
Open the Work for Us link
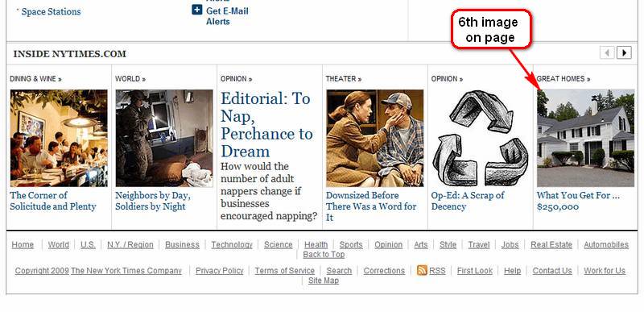605,271
